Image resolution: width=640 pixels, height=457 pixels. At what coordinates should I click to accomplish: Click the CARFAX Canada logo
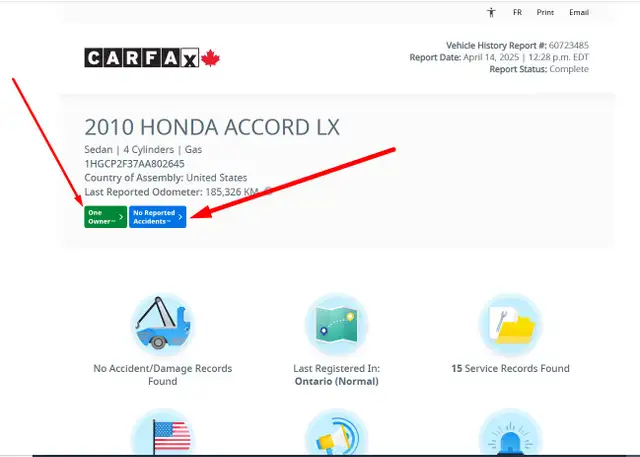coord(152,58)
